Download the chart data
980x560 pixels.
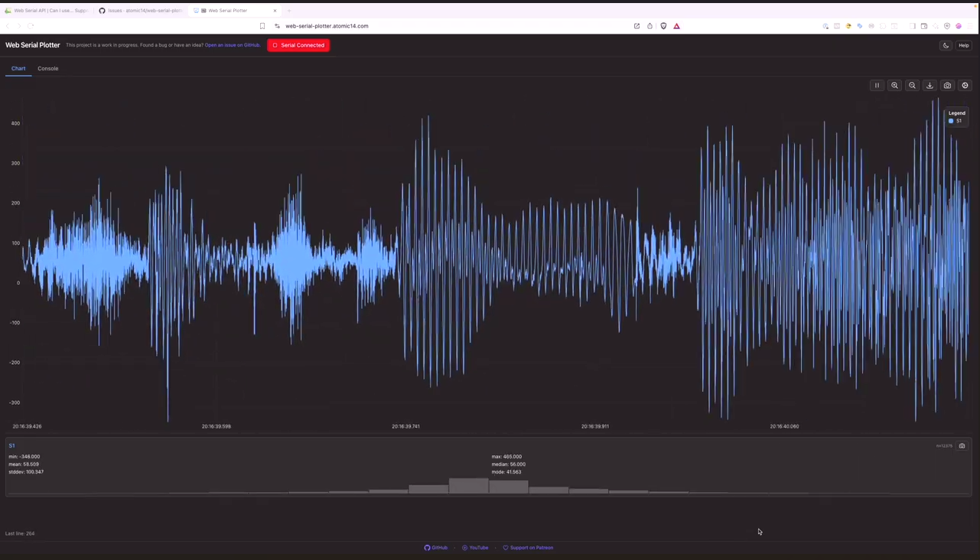point(930,86)
